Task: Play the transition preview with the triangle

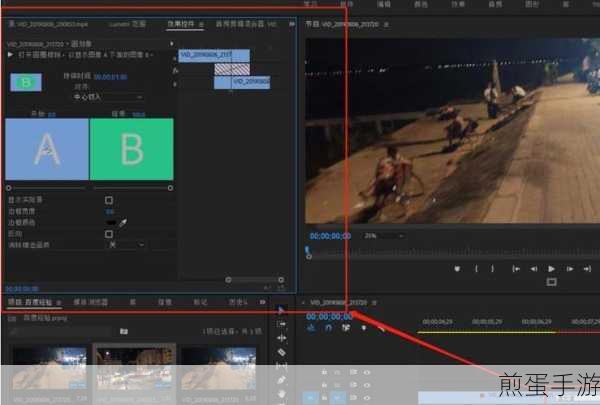Action: [x=10, y=55]
